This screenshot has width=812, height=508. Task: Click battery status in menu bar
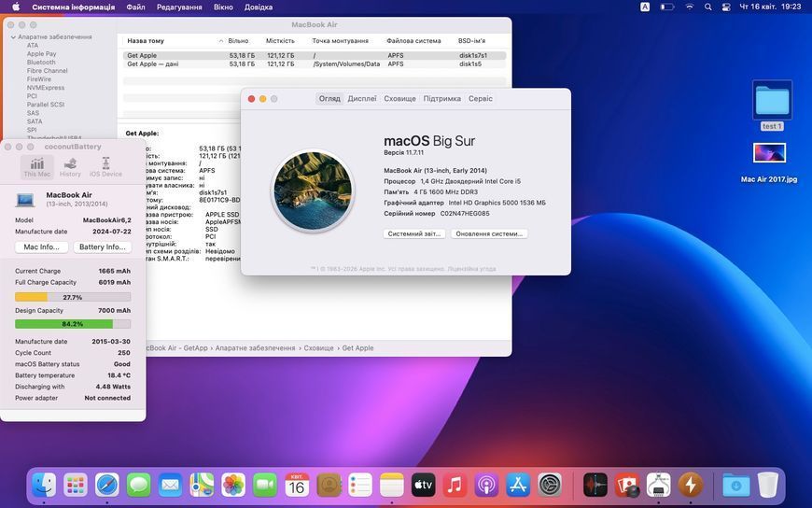pyautogui.click(x=667, y=7)
